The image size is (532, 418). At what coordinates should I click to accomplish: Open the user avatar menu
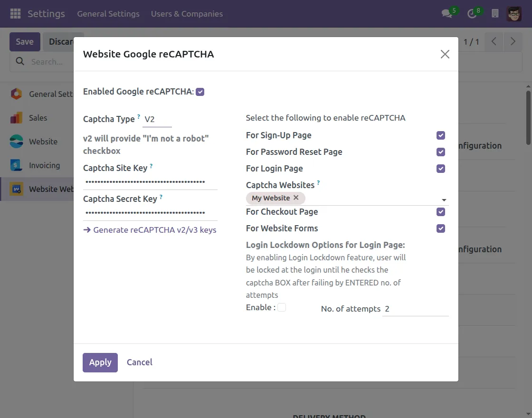point(514,14)
